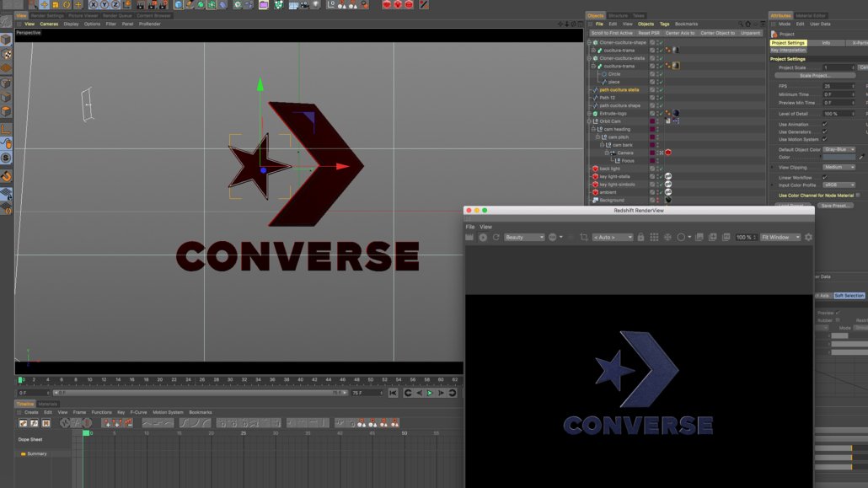Image resolution: width=868 pixels, height=488 pixels.
Task: Switch to the Material Editor tab
Action: coord(811,15)
